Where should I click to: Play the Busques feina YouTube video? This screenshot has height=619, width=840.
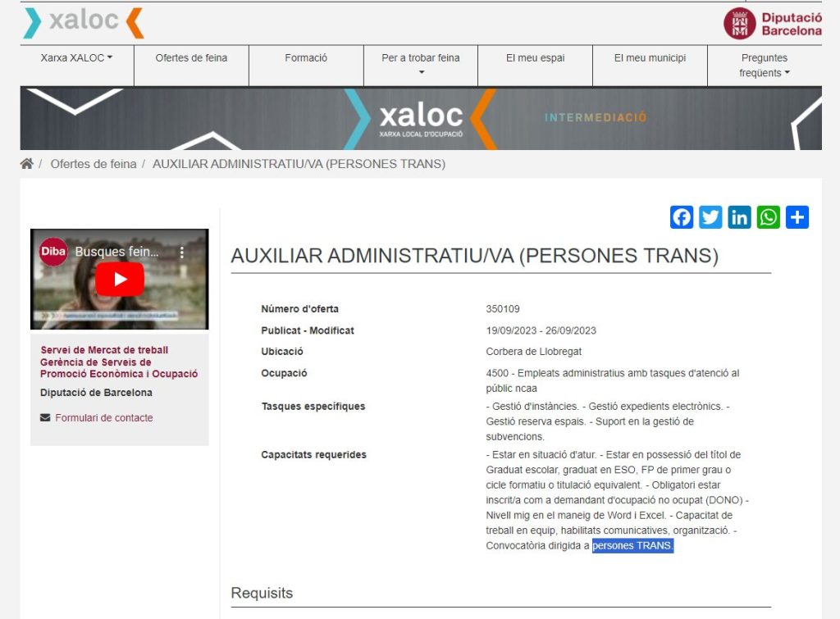pos(120,279)
